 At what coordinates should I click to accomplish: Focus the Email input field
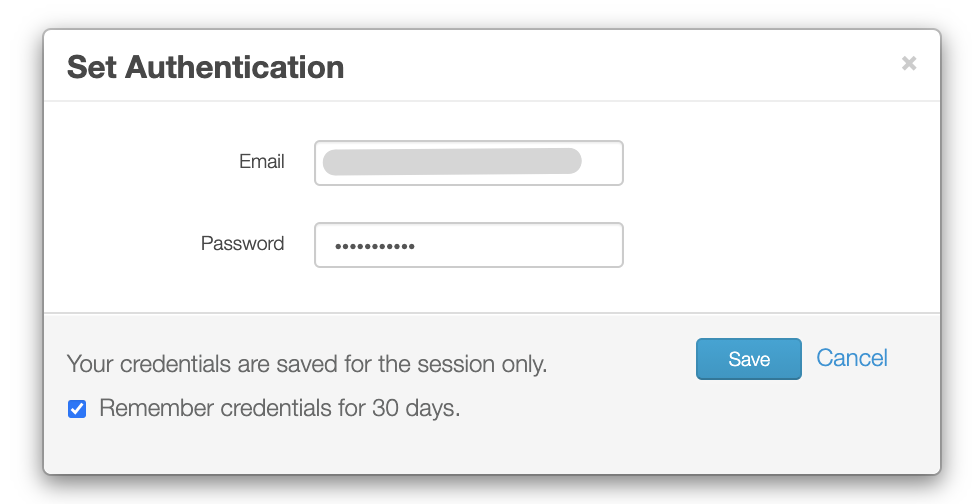tap(469, 163)
